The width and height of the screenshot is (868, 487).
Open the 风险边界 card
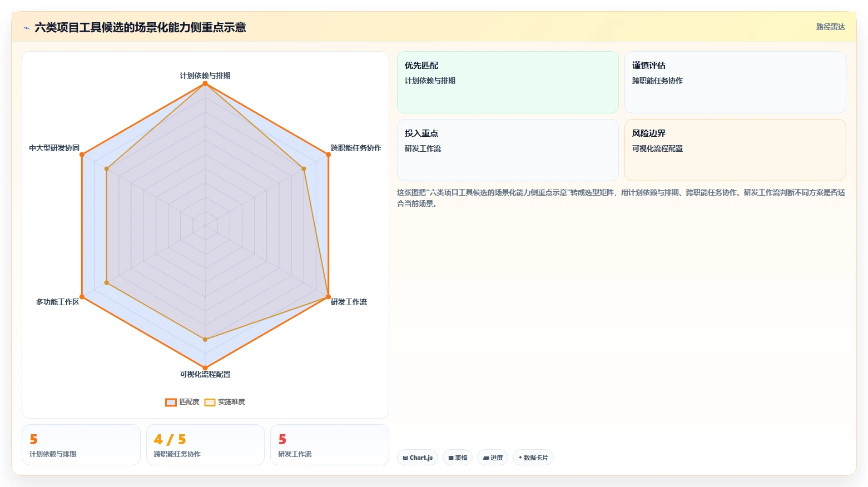[735, 150]
